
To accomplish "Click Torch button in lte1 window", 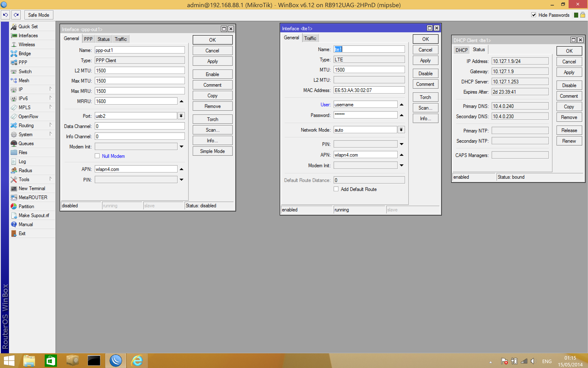I will 425,97.
